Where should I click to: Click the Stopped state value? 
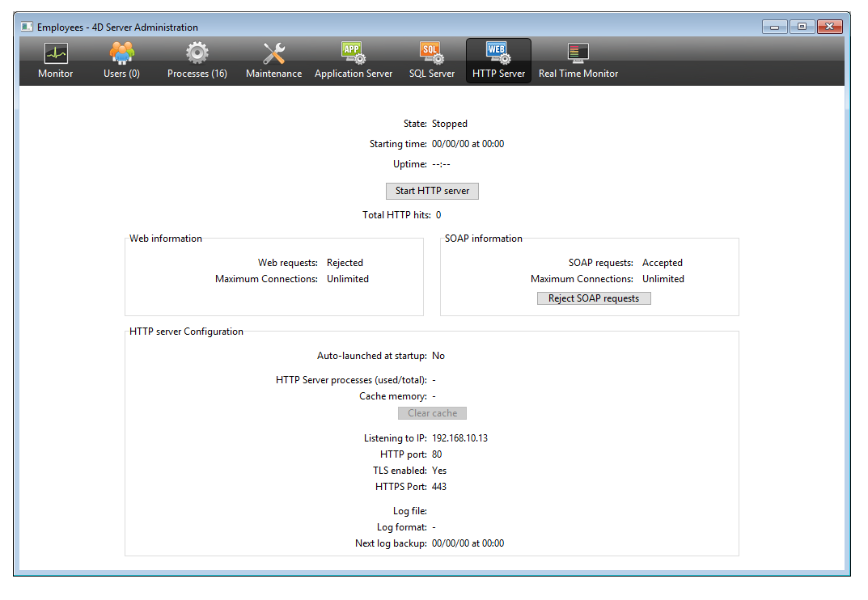coord(450,124)
